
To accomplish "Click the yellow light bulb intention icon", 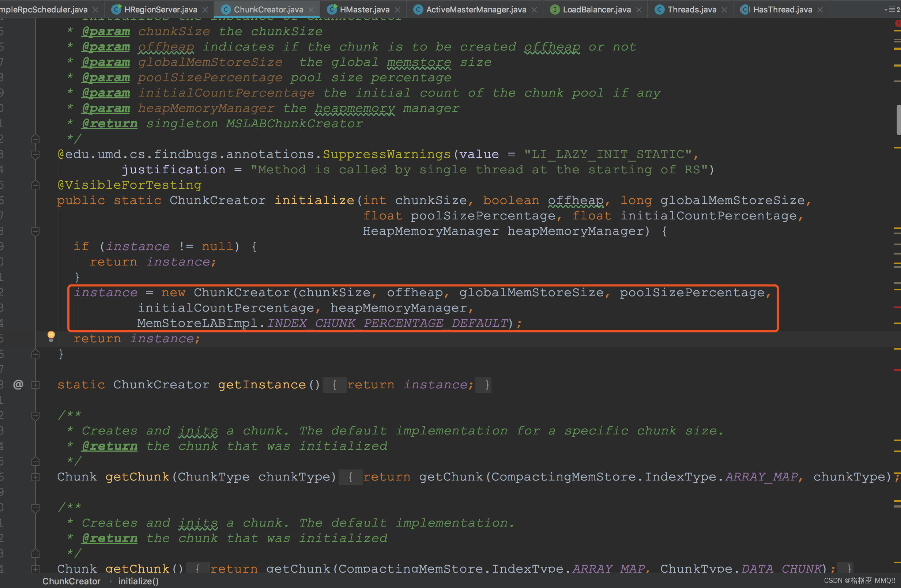I will coord(51,336).
